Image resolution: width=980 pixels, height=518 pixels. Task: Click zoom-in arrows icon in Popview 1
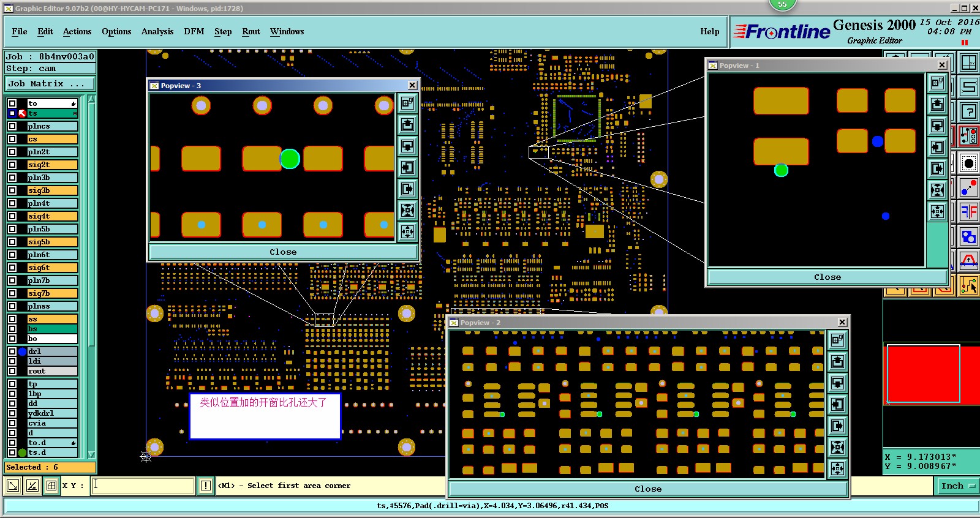[x=937, y=190]
